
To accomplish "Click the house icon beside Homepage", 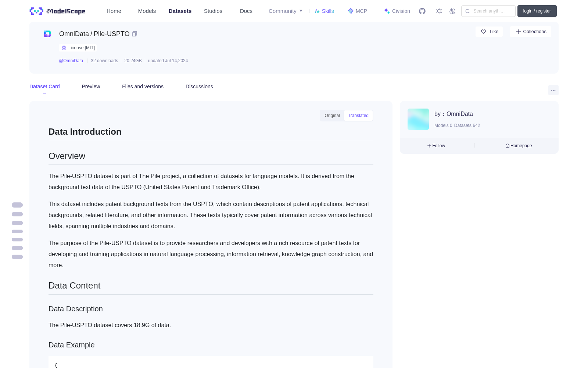I will coord(508,146).
